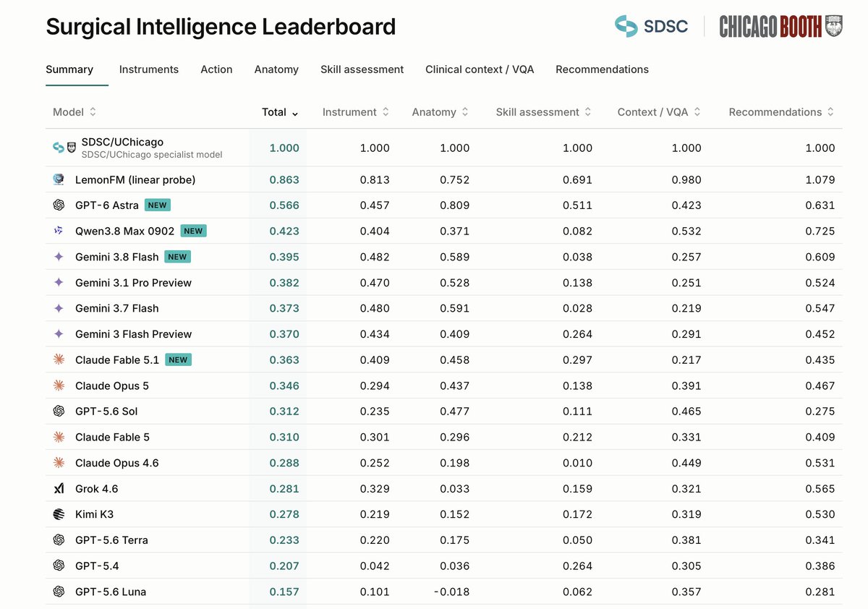Click the "Gemini 3 Flash Preview" model name

(x=133, y=334)
